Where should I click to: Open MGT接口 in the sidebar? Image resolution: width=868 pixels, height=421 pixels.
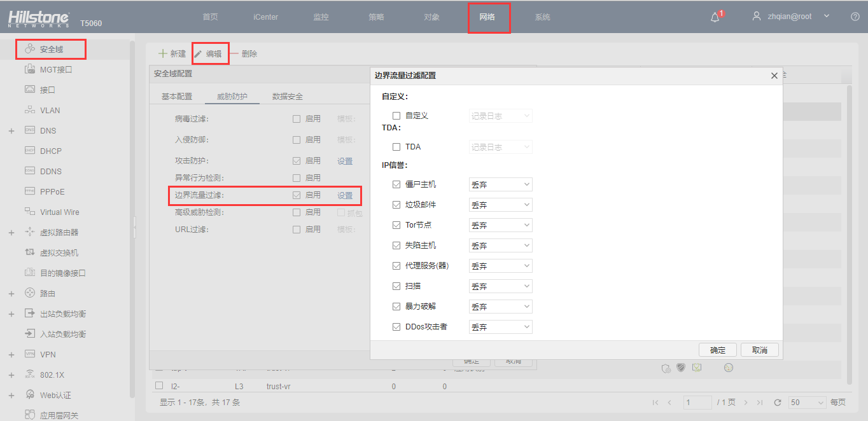point(56,69)
